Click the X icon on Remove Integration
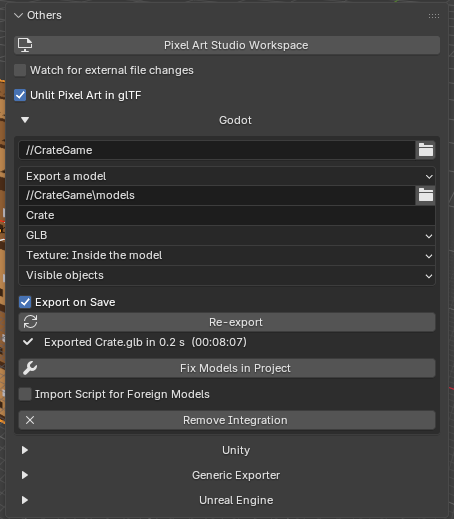The height and width of the screenshot is (519, 454). (30, 420)
